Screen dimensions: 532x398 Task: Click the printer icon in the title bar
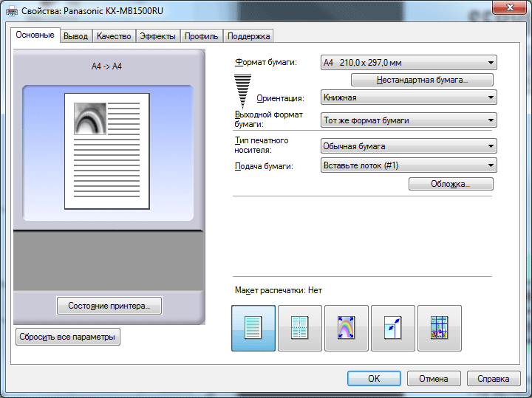pyautogui.click(x=12, y=11)
